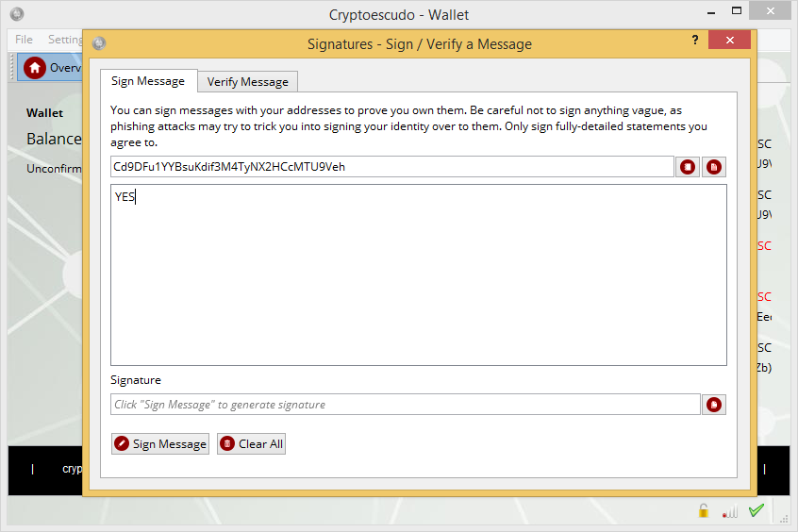This screenshot has height=532, width=798.
Task: Click the 'Wallet' heading in main window
Action: [x=44, y=113]
